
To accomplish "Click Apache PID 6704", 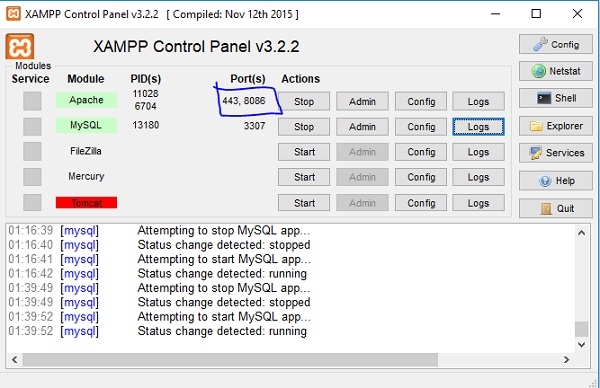I will [x=145, y=106].
